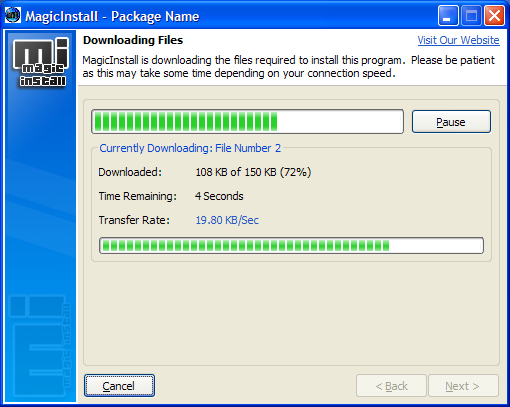510x407 pixels.
Task: Click the MagicInstall title bar globe icon
Action: coord(13,15)
